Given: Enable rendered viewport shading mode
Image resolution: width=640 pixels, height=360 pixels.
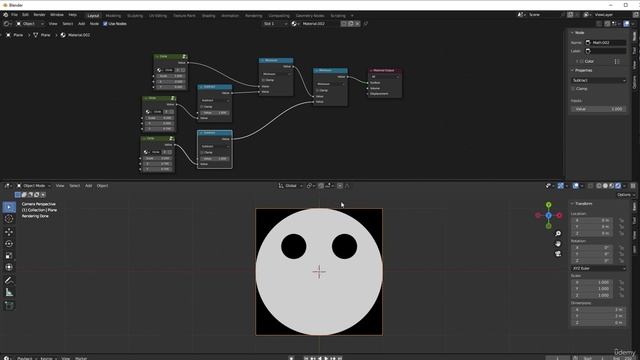Looking at the screenshot, I should tap(618, 186).
